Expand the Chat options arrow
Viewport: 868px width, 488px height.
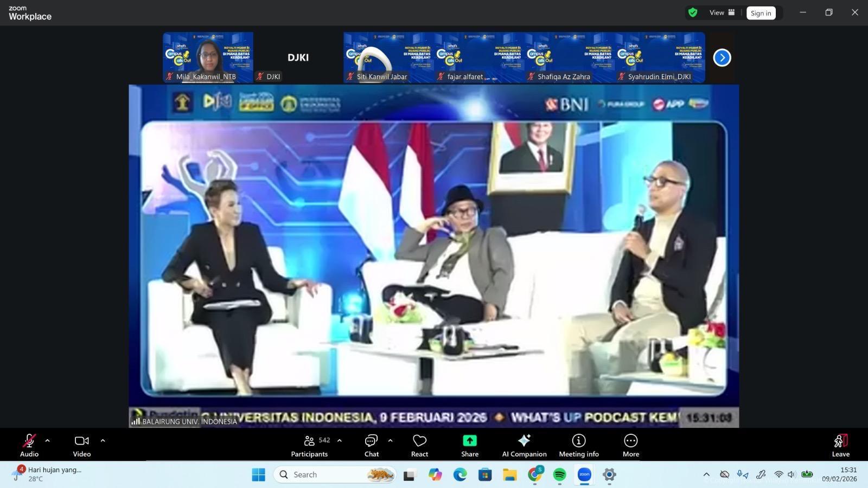(390, 441)
